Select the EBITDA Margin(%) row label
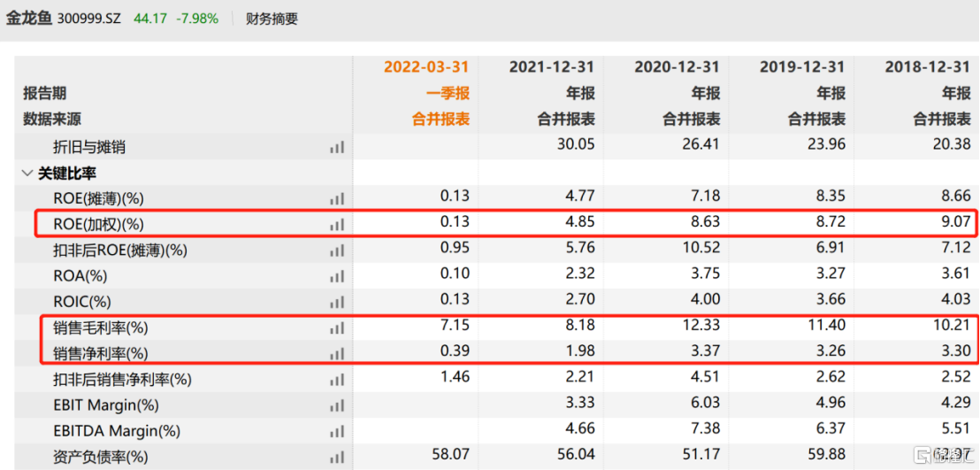This screenshot has width=980, height=470. coord(117,431)
